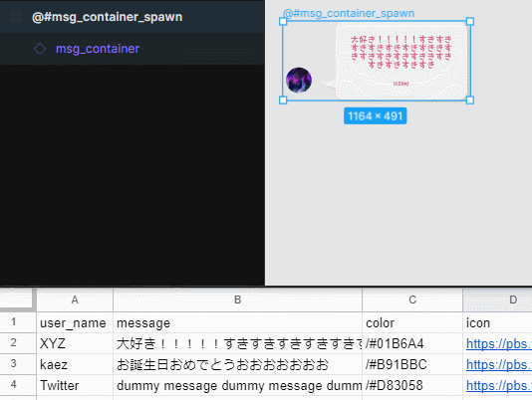Screen dimensions: 532x400
Task: Click the frame icon beside @#msg_container_spawn
Action: [x=16, y=17]
